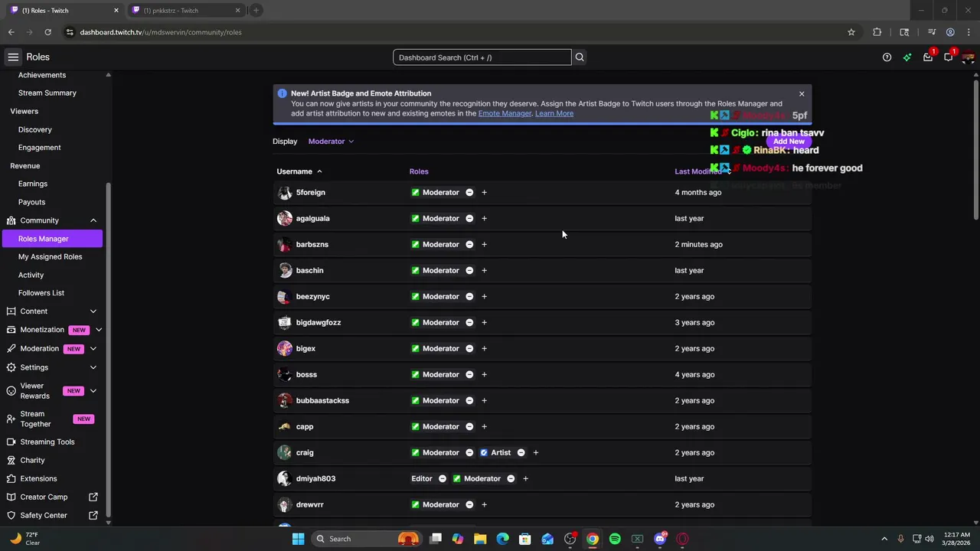
Task: Open the Activity page
Action: (x=31, y=275)
